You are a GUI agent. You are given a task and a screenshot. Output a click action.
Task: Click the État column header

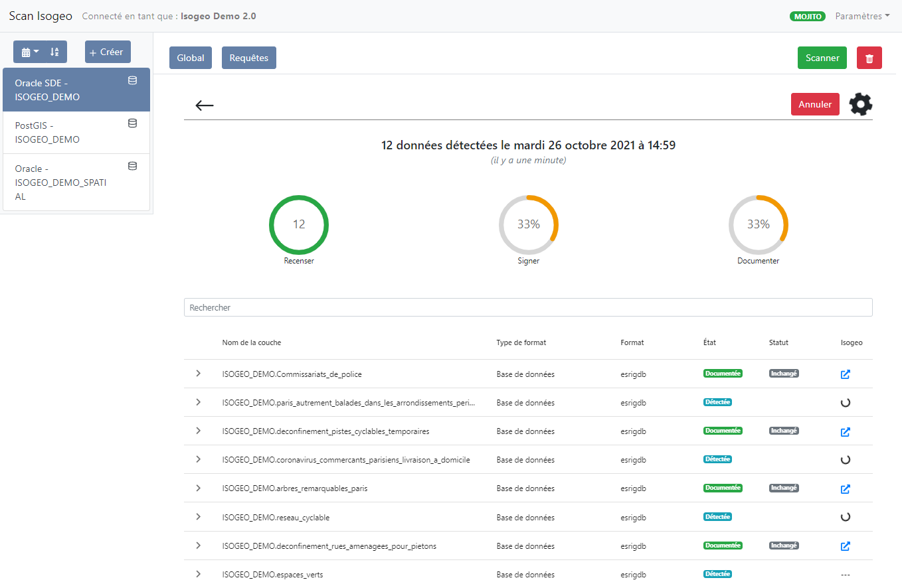click(709, 342)
